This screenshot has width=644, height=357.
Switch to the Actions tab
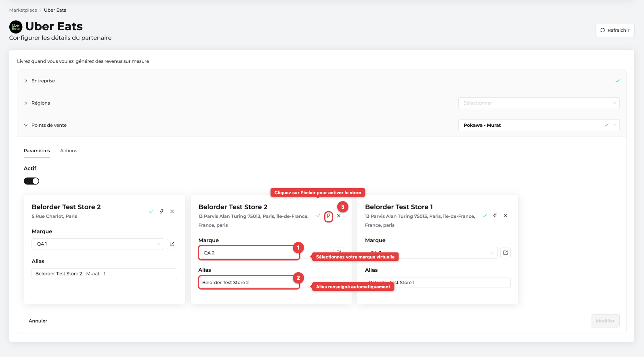69,151
